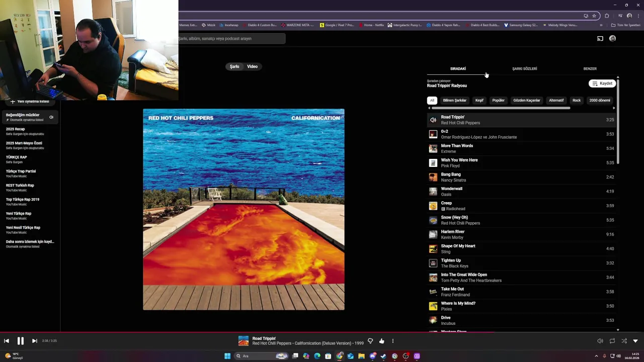The height and width of the screenshot is (362, 644).
Task: Select the Alternatif filter chip
Action: pyautogui.click(x=556, y=100)
